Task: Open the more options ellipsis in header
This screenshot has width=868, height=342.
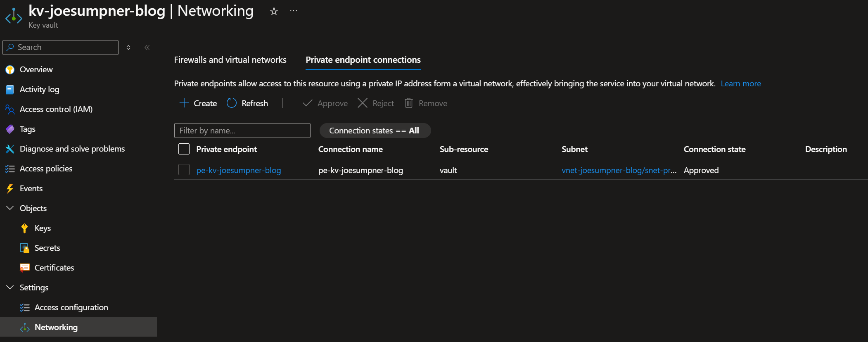Action: (294, 11)
